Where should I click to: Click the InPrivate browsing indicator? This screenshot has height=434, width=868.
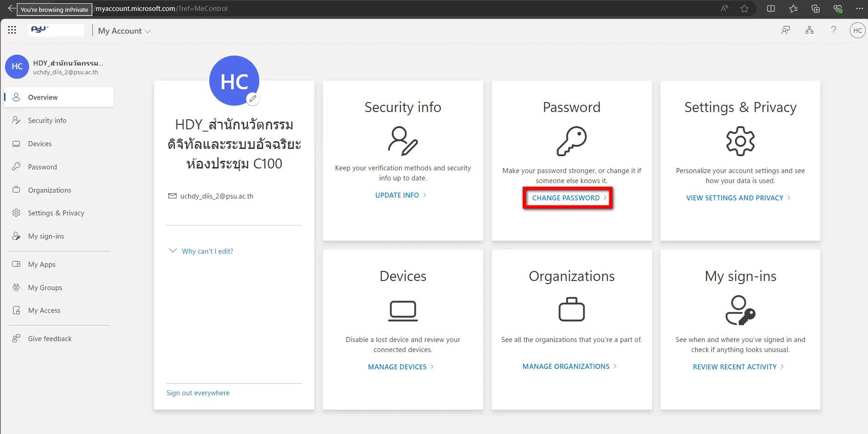[55, 9]
